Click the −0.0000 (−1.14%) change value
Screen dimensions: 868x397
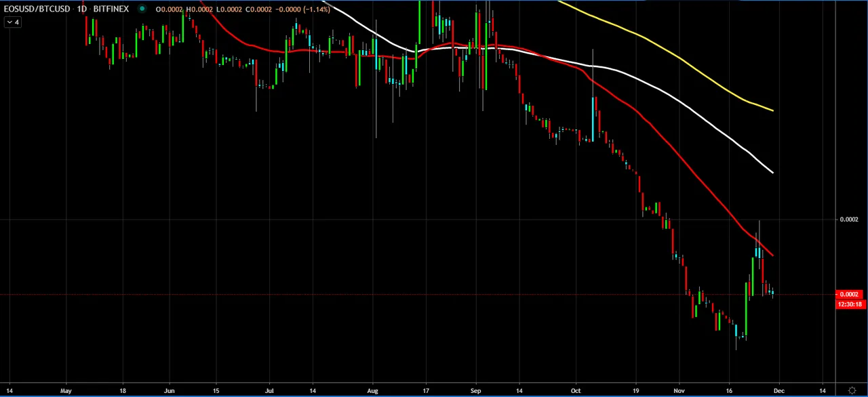(x=302, y=9)
